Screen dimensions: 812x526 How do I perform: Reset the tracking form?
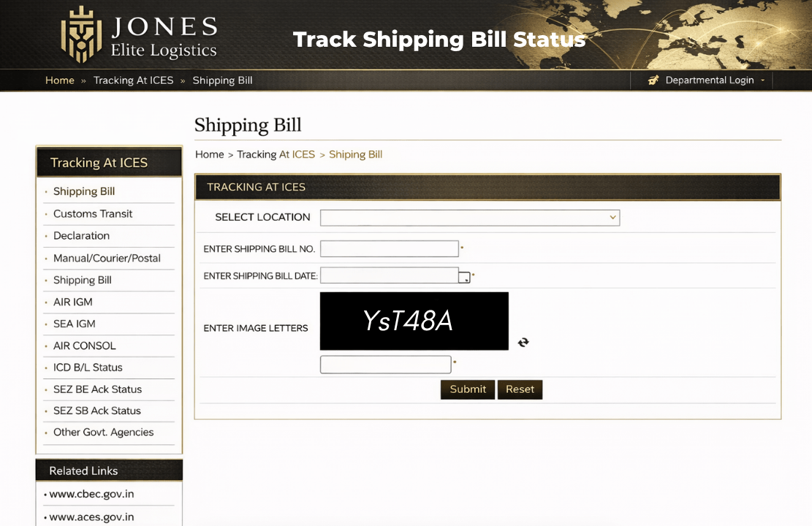(520, 389)
